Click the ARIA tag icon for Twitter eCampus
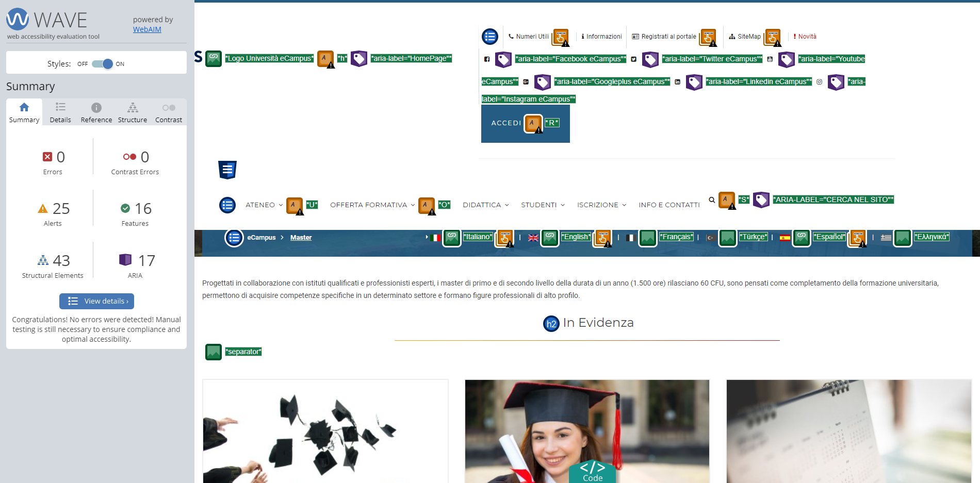980x483 pixels. [x=650, y=59]
